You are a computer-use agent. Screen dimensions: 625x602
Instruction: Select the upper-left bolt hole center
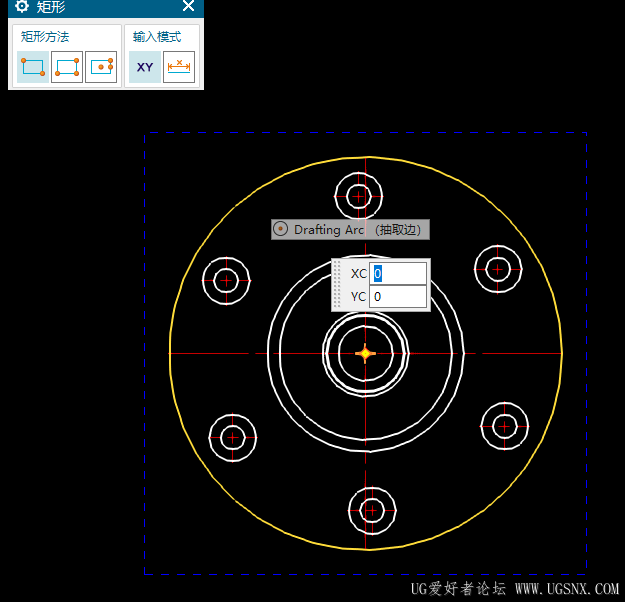pyautogui.click(x=226, y=281)
